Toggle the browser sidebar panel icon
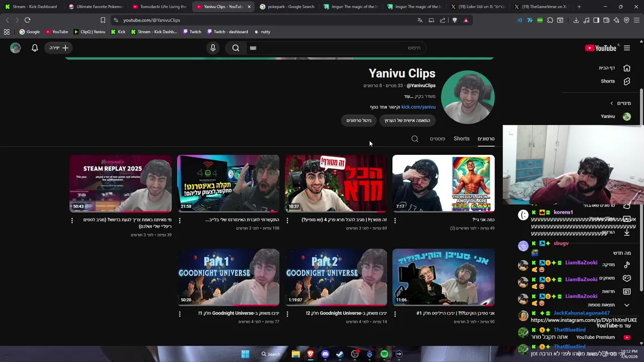Viewport: 644px width, 362px height. coord(596,20)
